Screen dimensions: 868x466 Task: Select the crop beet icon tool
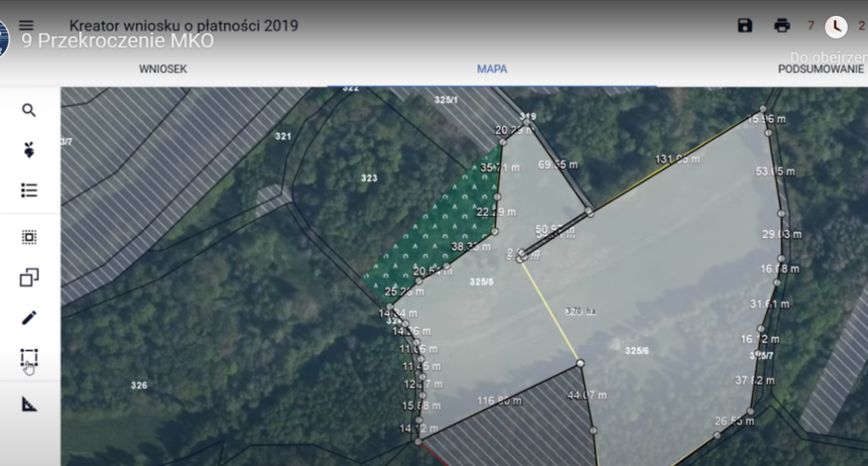[x=29, y=150]
